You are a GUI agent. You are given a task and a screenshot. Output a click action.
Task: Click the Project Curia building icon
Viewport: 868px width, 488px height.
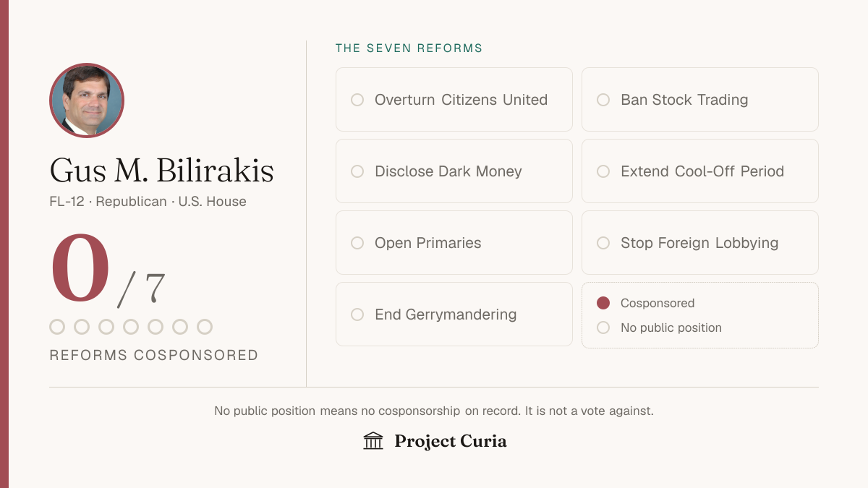click(373, 441)
